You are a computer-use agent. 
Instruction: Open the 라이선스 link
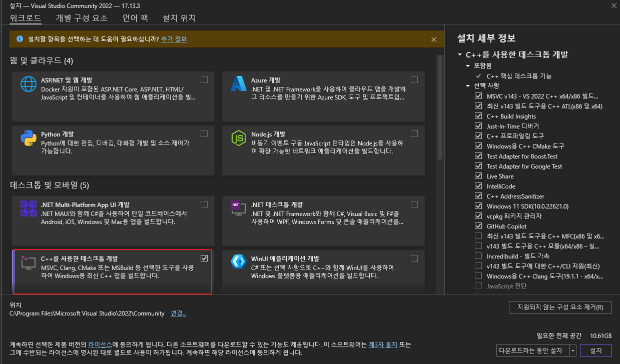[x=100, y=344]
